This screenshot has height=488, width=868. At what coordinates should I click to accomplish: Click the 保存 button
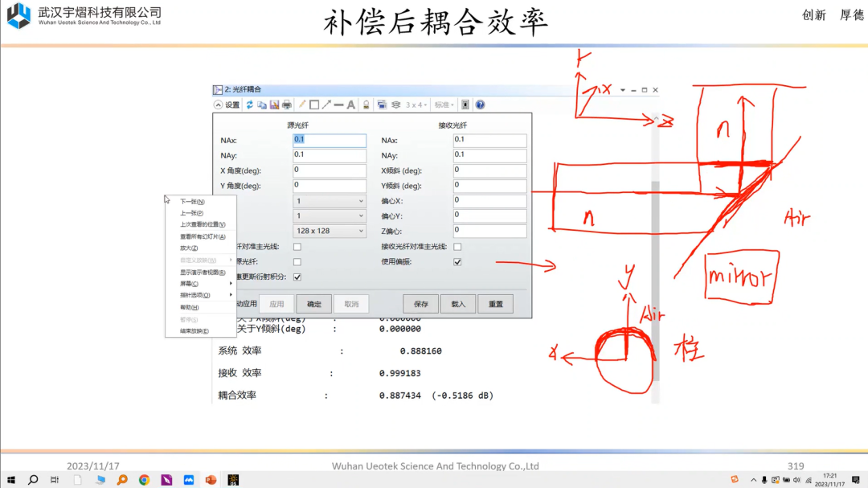(420, 304)
